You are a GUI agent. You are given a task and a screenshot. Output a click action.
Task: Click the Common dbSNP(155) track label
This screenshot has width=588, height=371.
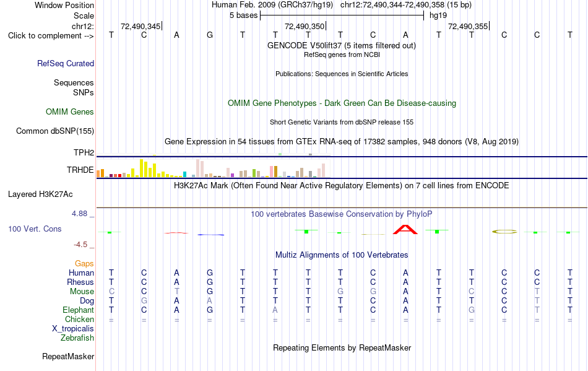click(55, 131)
